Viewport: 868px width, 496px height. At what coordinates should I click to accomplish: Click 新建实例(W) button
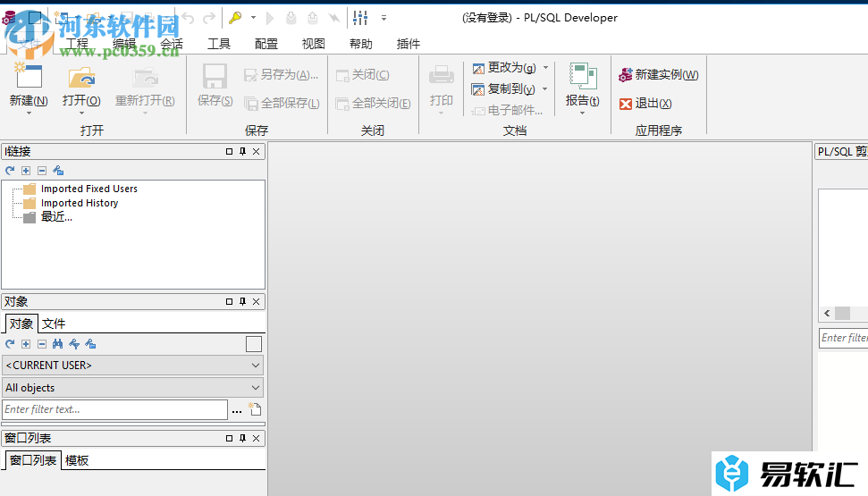[x=659, y=75]
